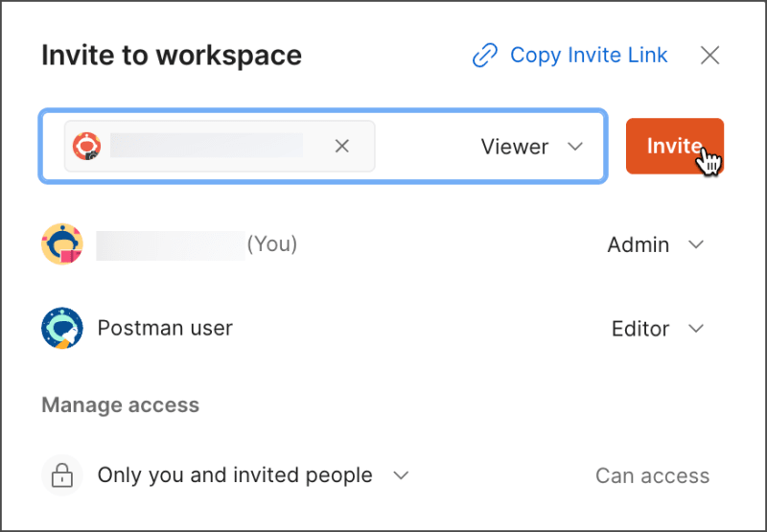The height and width of the screenshot is (532, 767).
Task: Click the lock icon under Manage access
Action: 62,475
